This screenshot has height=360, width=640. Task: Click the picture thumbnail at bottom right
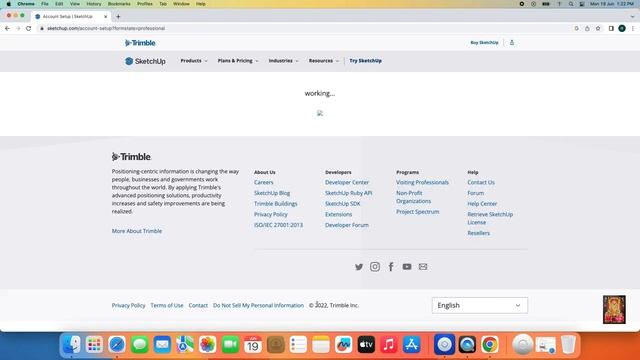pyautogui.click(x=614, y=310)
